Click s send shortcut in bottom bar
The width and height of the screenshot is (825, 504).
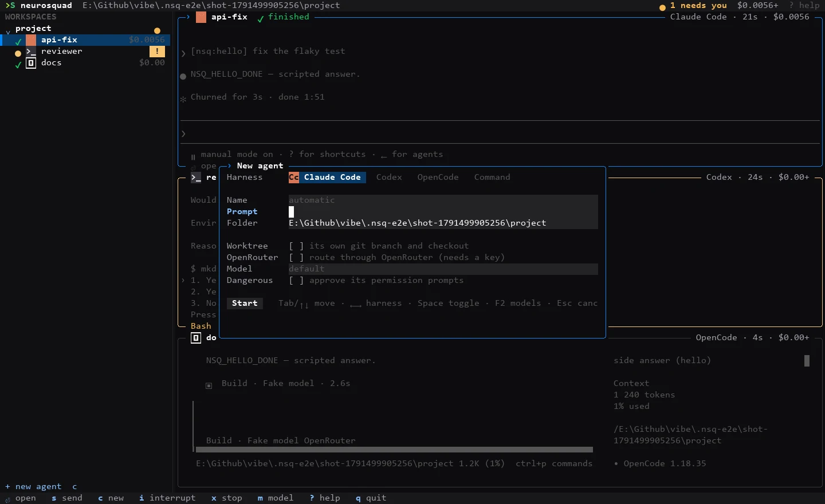67,498
